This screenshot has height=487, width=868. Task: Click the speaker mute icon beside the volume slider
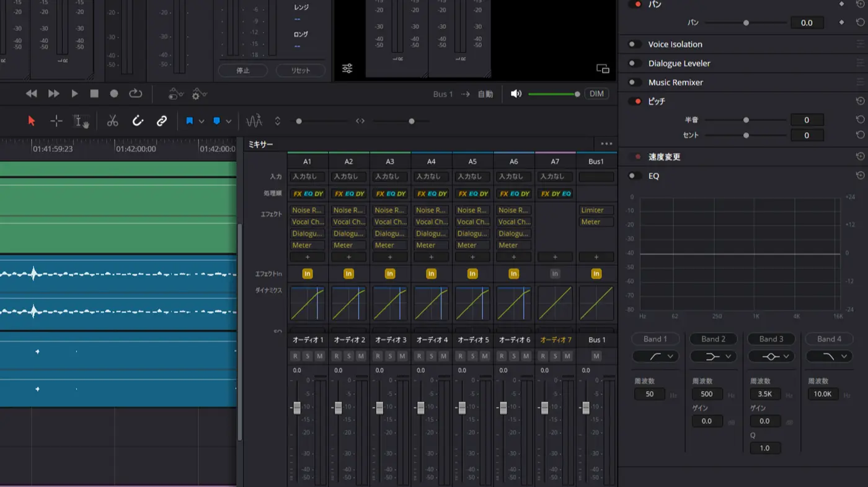click(516, 94)
